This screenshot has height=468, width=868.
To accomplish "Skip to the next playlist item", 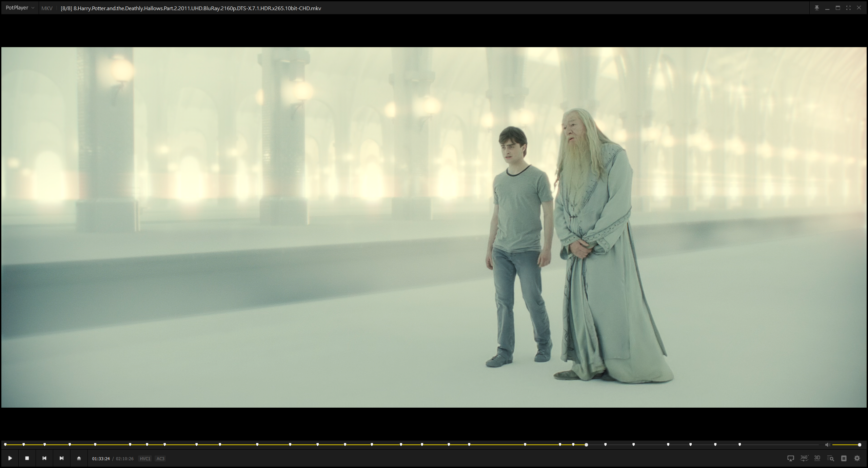I will point(61,458).
